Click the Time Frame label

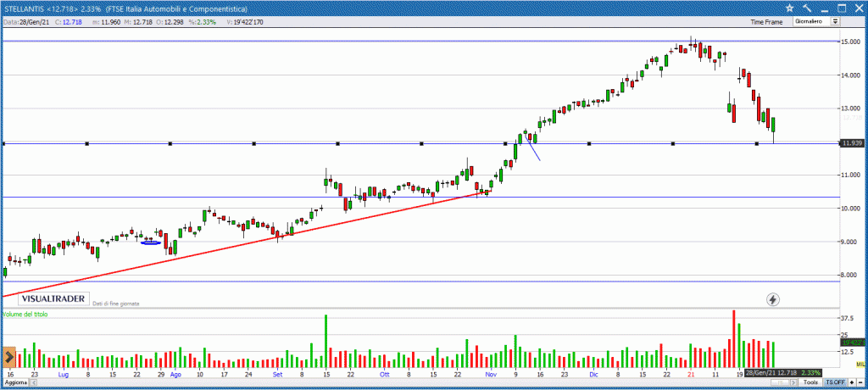[766, 22]
